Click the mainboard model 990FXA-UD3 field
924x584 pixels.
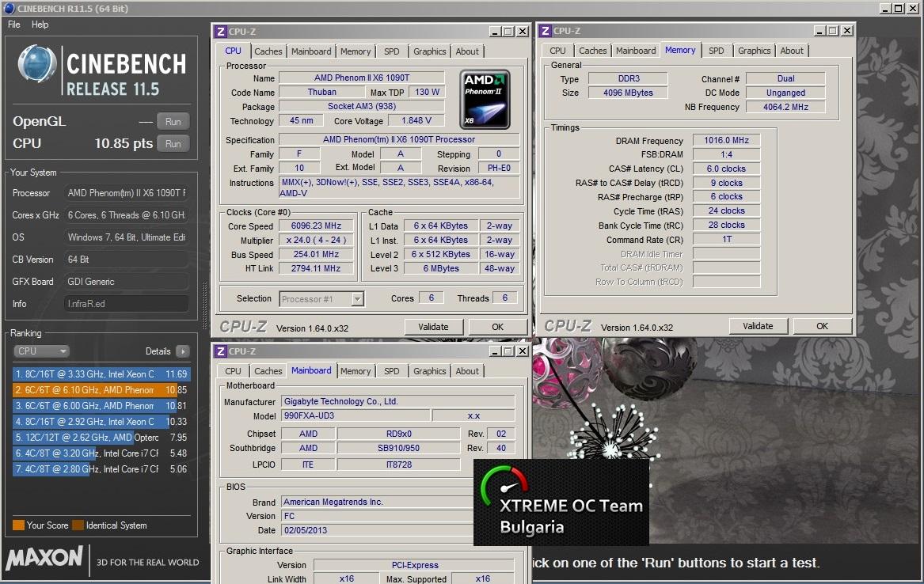pos(356,415)
